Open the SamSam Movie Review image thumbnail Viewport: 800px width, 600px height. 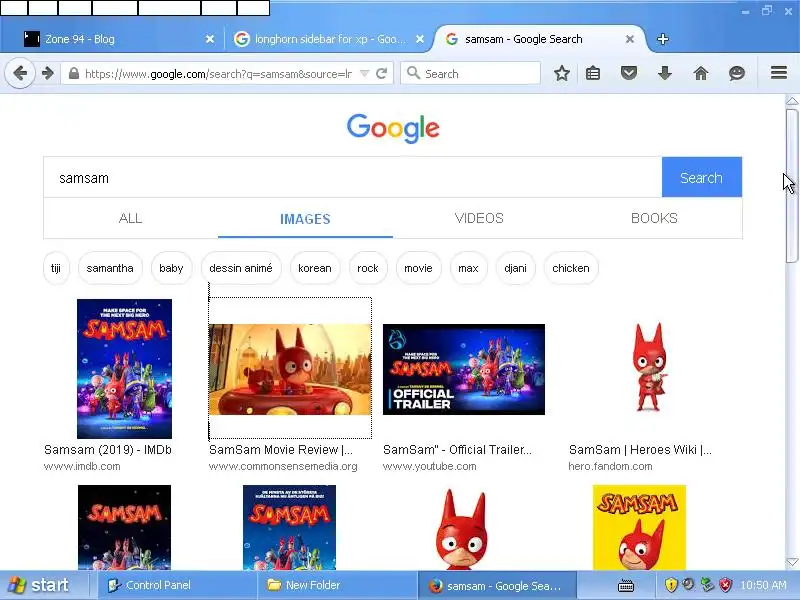290,369
